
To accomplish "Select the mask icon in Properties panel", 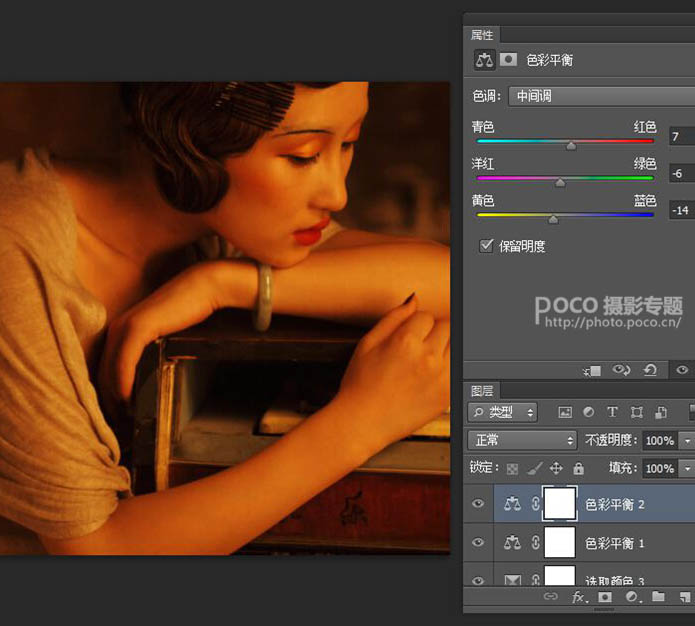I will coord(508,60).
